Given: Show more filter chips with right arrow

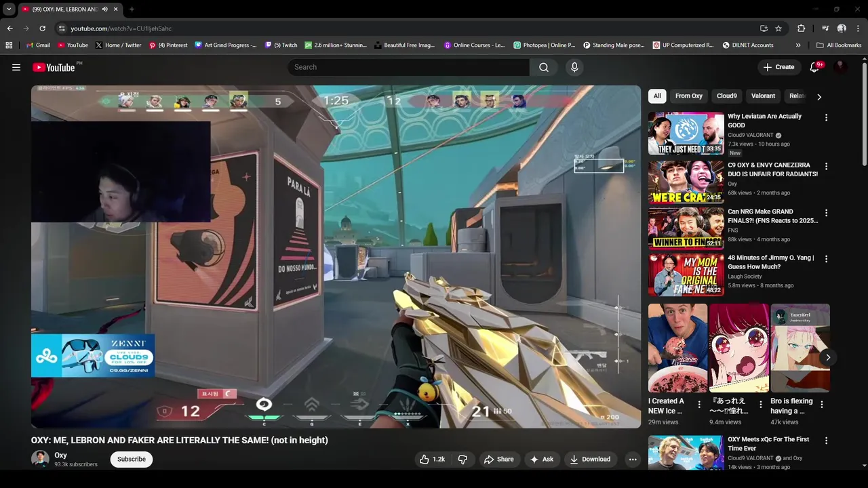Looking at the screenshot, I should [x=819, y=97].
